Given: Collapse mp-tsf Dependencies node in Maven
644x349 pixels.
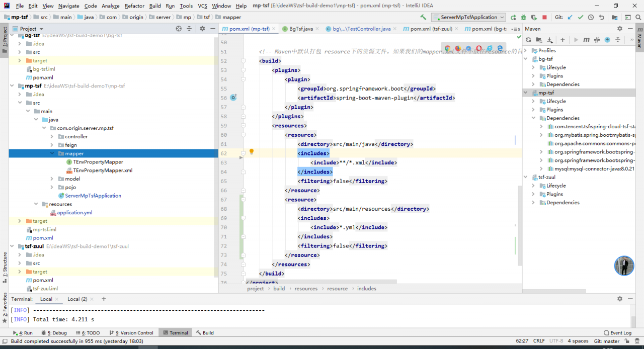Looking at the screenshot, I should 533,118.
